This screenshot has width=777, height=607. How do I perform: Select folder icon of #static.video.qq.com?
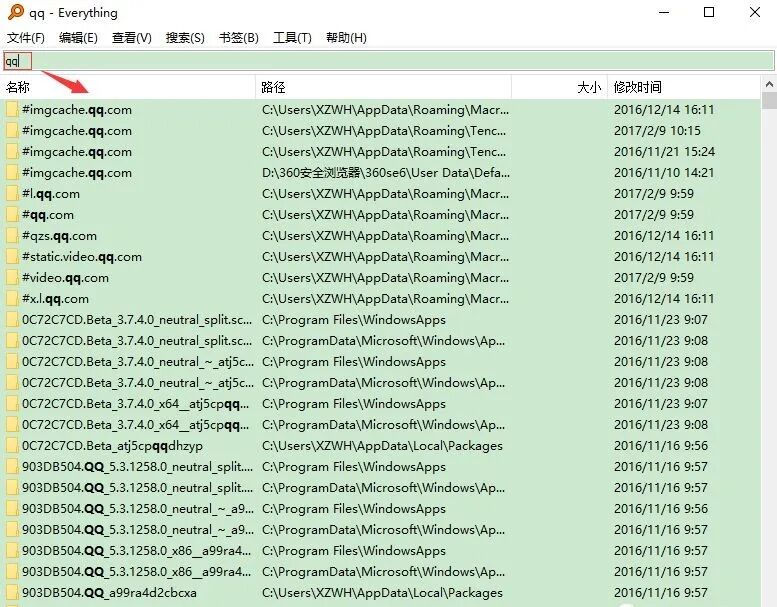[12, 257]
